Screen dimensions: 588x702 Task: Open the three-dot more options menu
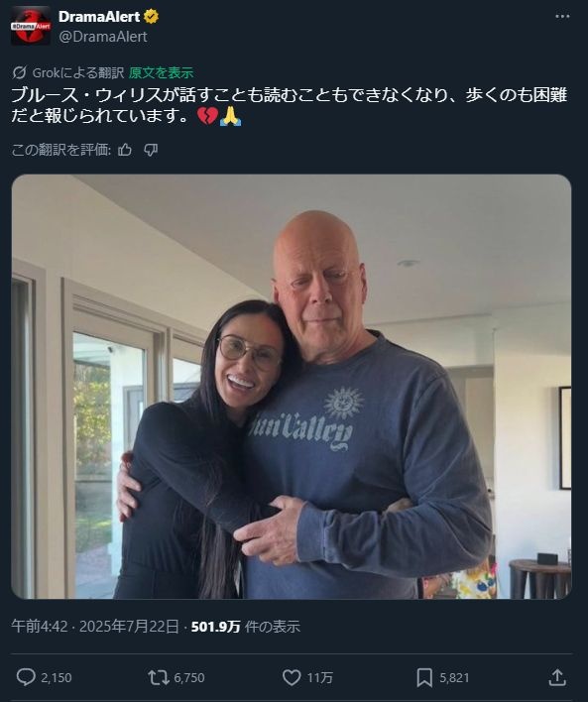click(x=562, y=16)
